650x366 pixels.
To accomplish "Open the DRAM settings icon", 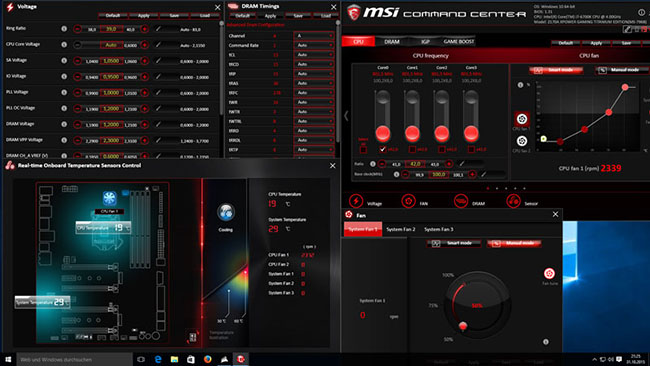I will click(x=461, y=201).
